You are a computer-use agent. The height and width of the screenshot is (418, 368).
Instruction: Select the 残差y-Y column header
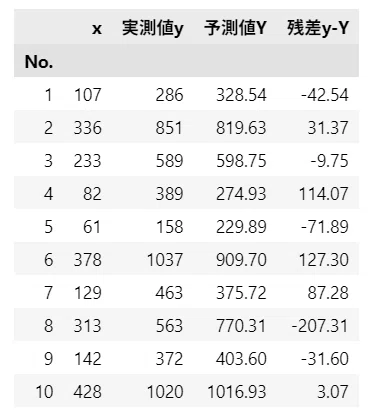[318, 28]
